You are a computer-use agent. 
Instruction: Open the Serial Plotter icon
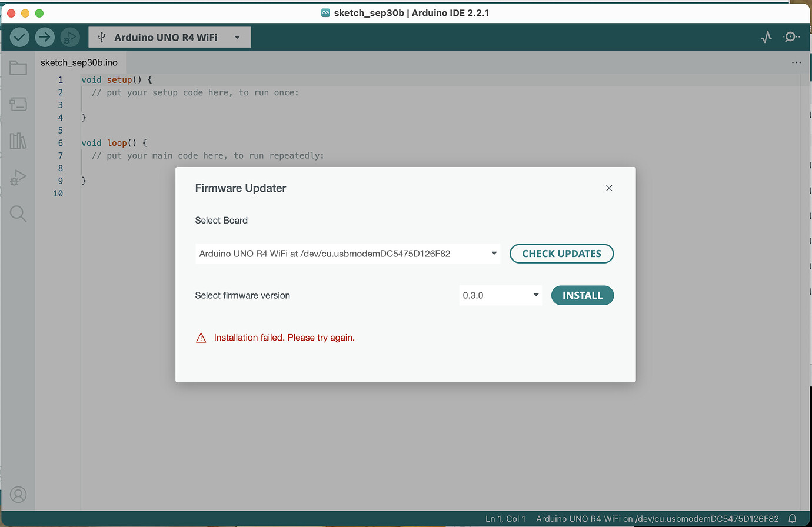766,36
